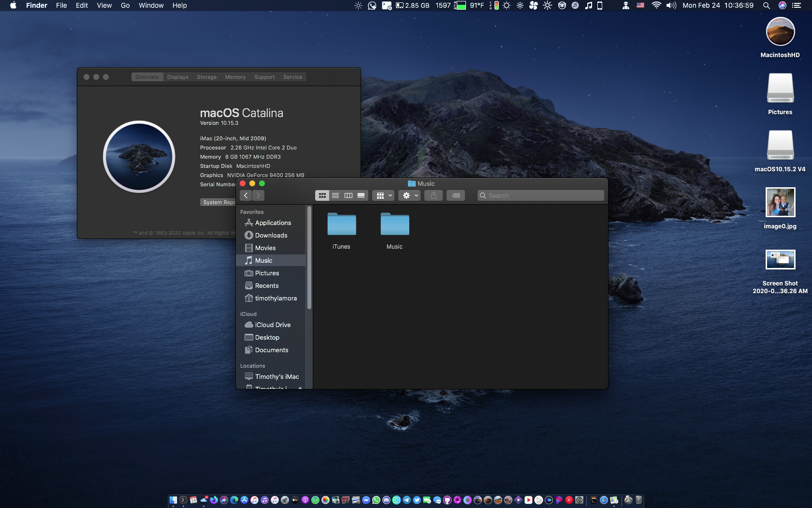Select the Screen Shot file on desktop
812x508 pixels.
click(x=780, y=271)
